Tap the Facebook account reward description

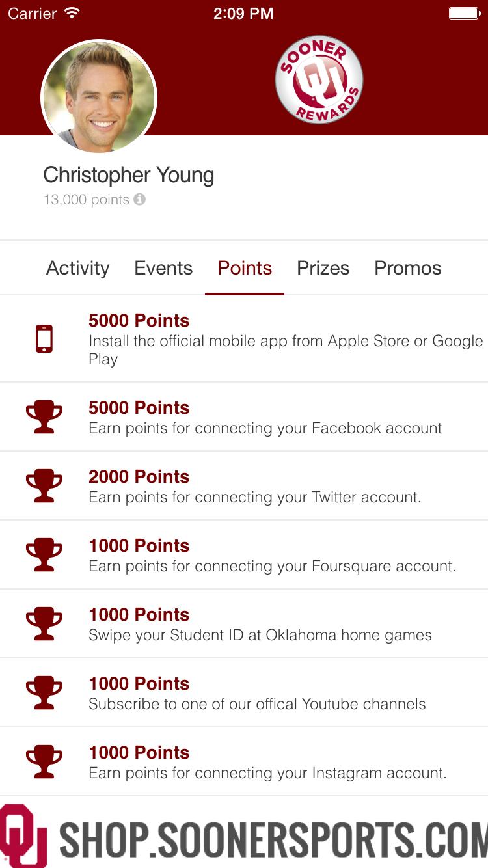pos(265,428)
